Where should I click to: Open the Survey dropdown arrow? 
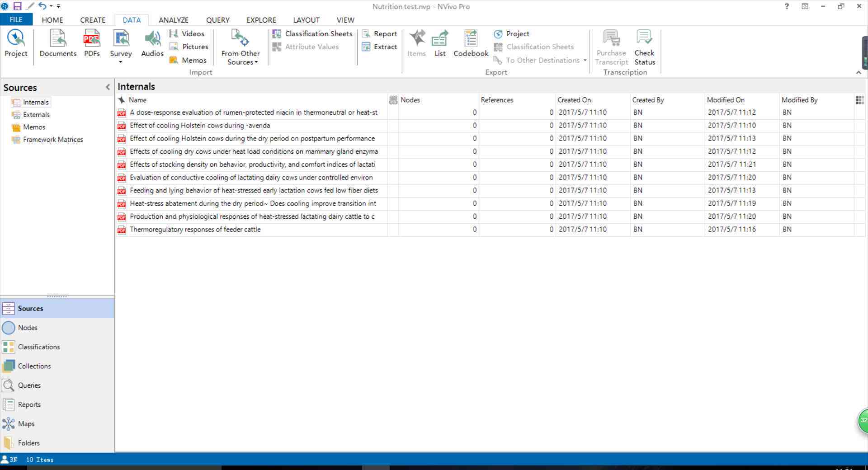pyautogui.click(x=121, y=62)
